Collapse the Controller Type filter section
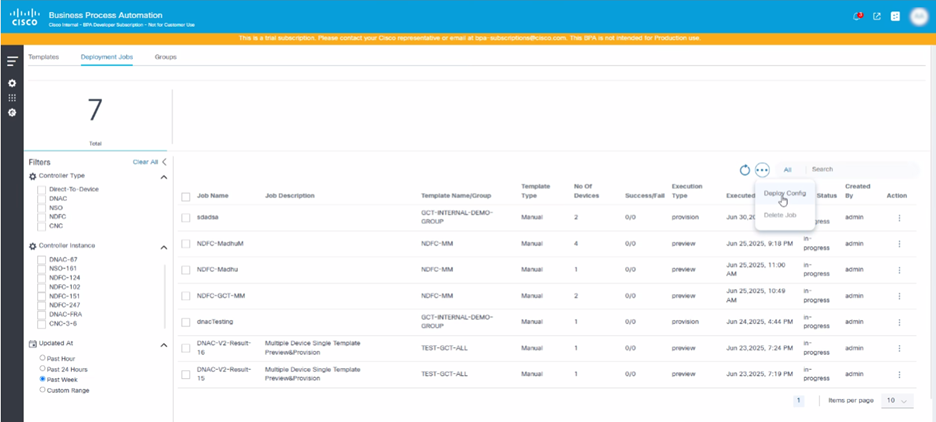 pyautogui.click(x=164, y=177)
